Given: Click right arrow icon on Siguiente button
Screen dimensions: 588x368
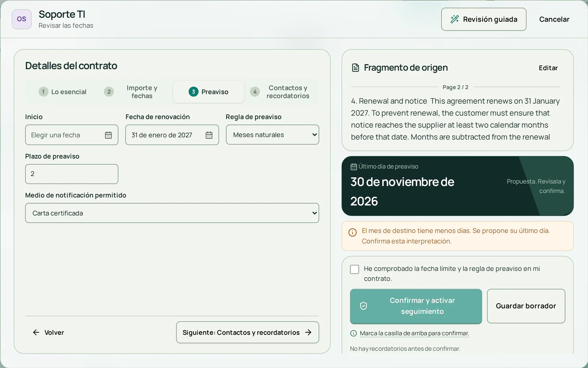Looking at the screenshot, I should click(308, 332).
